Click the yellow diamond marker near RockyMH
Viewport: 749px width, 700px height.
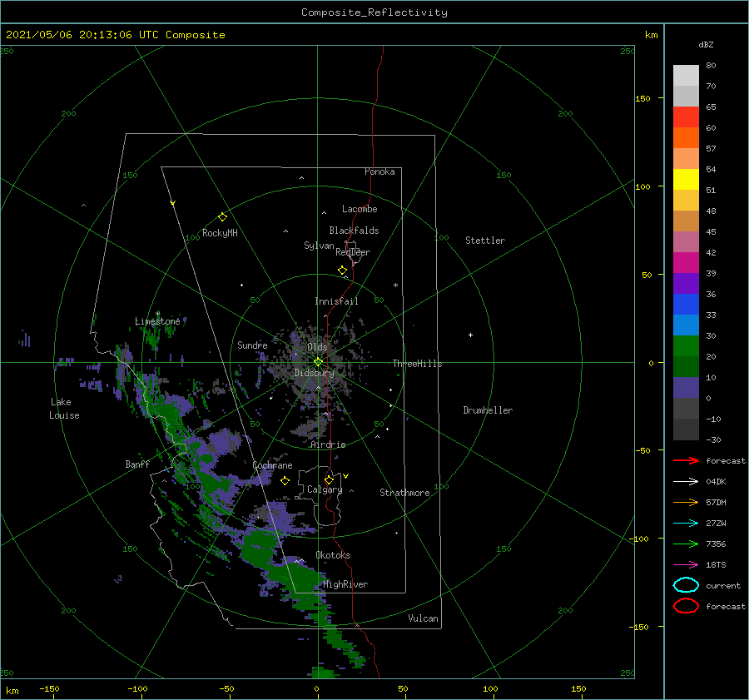pos(222,217)
